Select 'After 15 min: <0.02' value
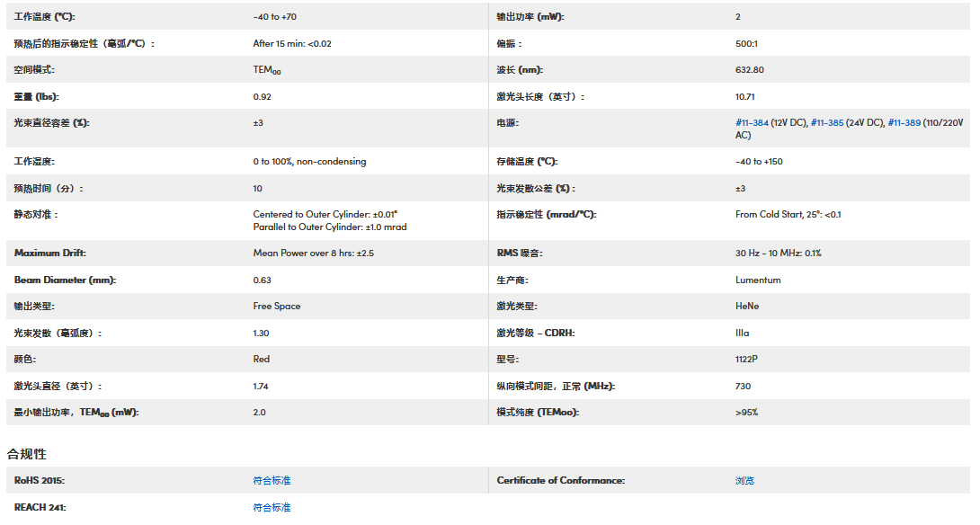 tap(292, 44)
